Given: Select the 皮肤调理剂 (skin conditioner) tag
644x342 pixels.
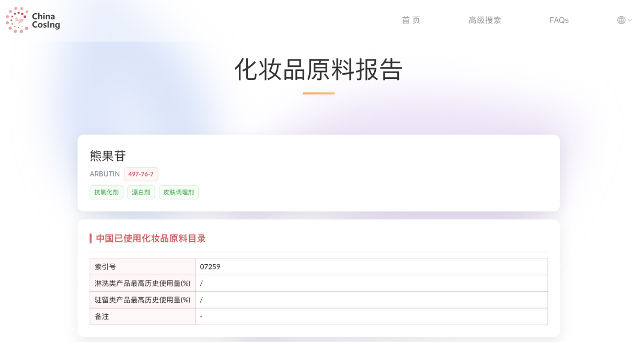Looking at the screenshot, I should coord(178,192).
